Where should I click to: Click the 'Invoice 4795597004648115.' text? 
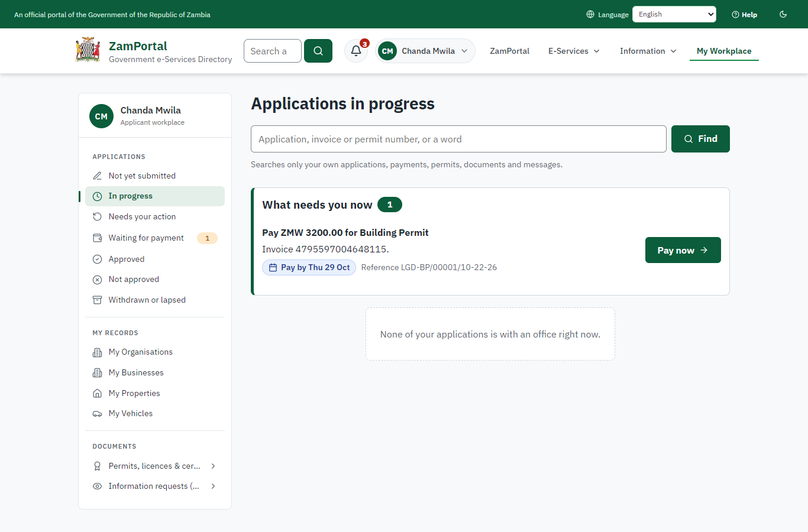(325, 249)
